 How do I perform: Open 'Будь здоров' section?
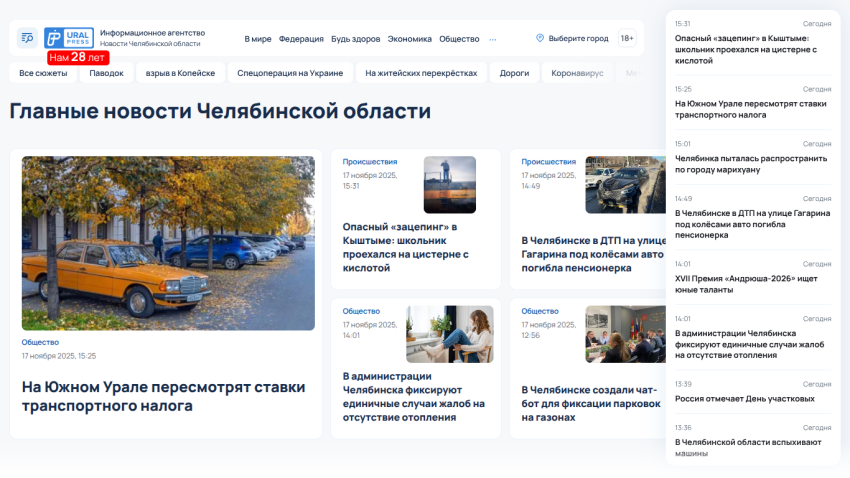tap(355, 39)
